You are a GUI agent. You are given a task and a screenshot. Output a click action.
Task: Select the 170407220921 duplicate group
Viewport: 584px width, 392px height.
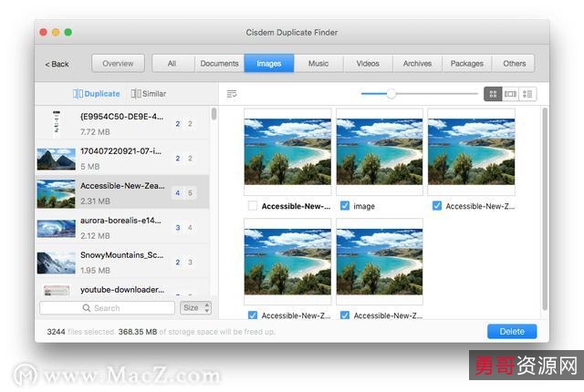pyautogui.click(x=119, y=159)
